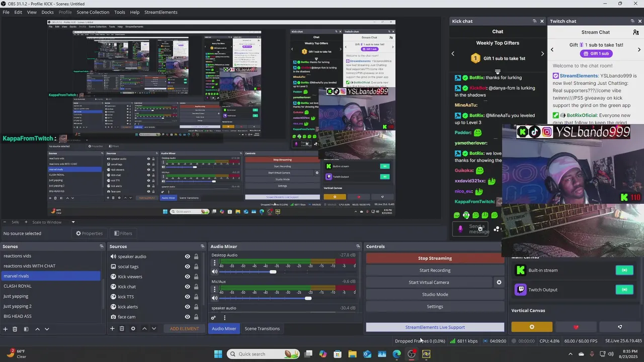
Task: Open virtual camera settings gear
Action: (x=499, y=283)
